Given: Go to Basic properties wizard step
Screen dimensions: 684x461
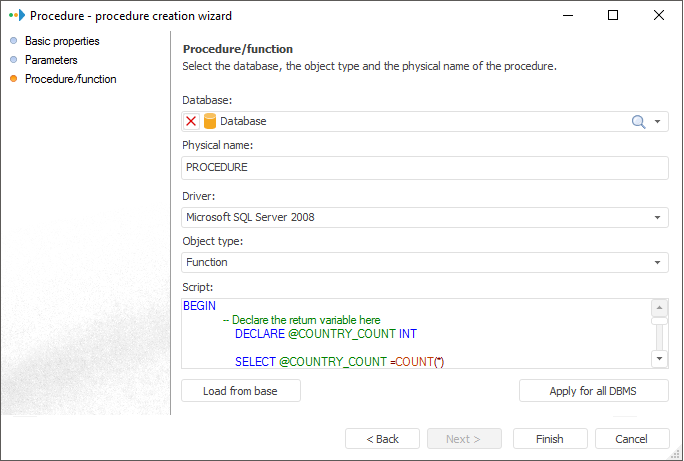Looking at the screenshot, I should [62, 41].
